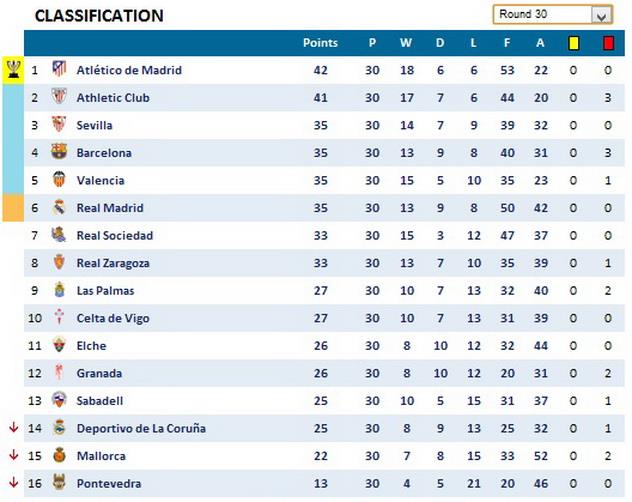
Task: Click the yellow card column icon
Action: pyautogui.click(x=574, y=43)
